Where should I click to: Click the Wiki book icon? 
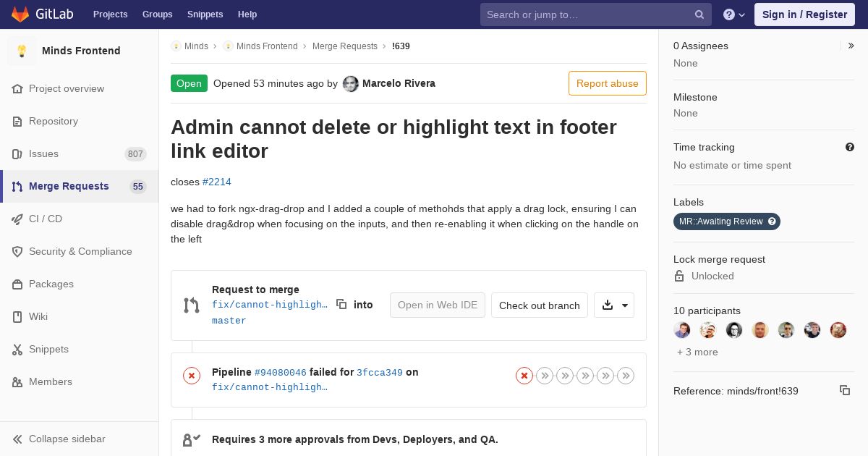click(17, 316)
